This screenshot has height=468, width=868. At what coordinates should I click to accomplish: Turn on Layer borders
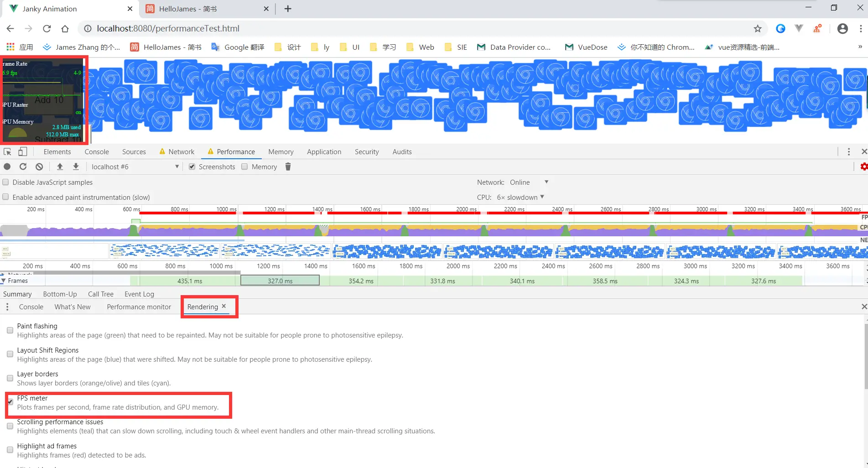10,378
